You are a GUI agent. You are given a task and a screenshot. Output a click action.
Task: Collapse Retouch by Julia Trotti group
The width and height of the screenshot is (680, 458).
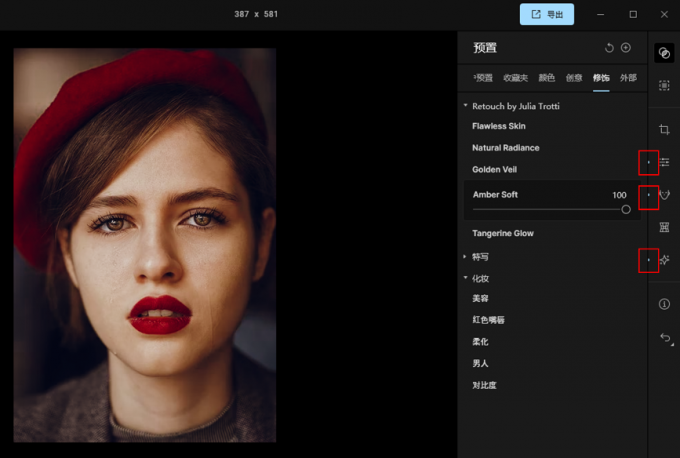(x=465, y=105)
